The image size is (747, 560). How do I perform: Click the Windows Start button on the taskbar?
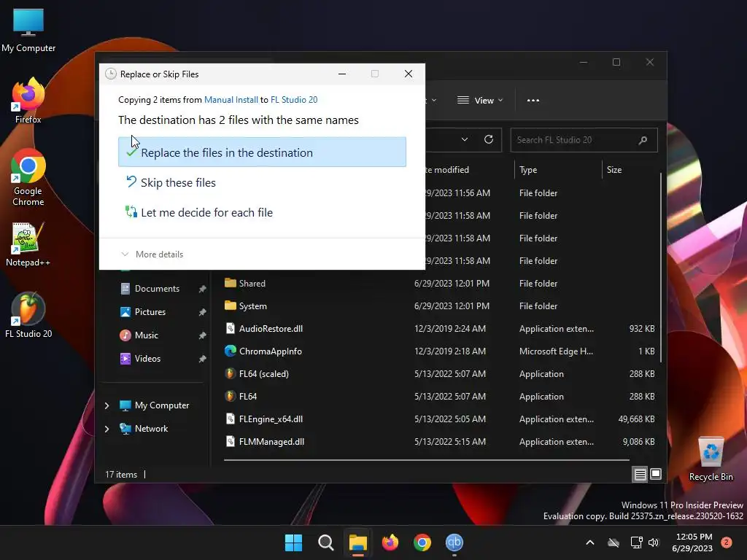[x=293, y=542]
